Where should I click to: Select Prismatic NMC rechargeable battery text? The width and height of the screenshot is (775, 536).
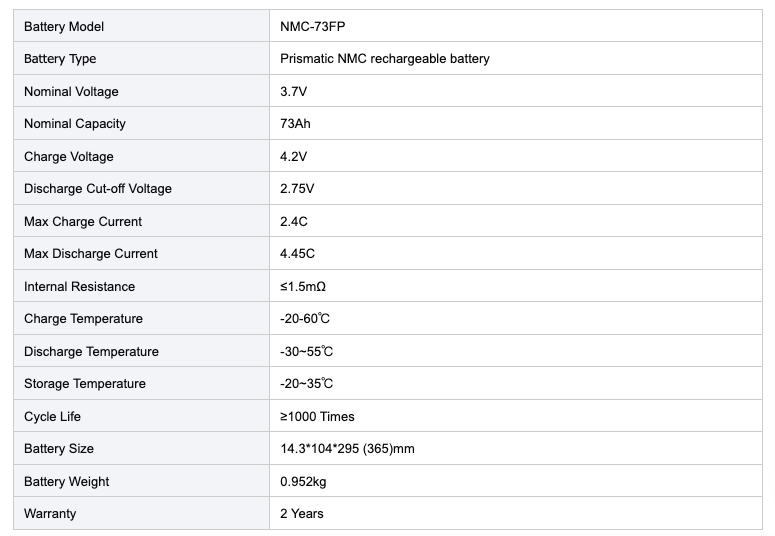[385, 59]
